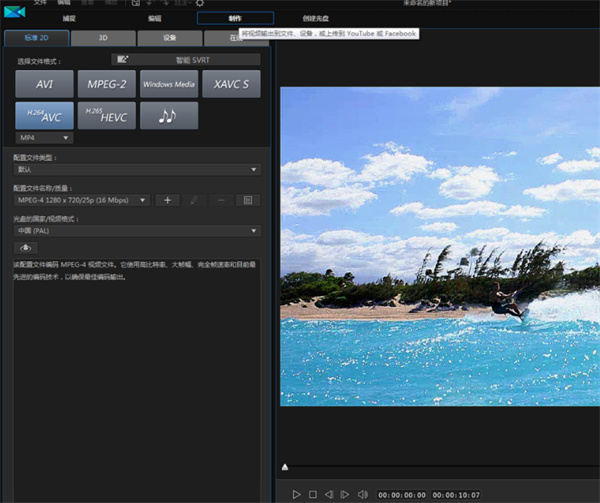Viewport: 600px width, 503px height.
Task: Open the 中国 (PAL) video format dropdown
Action: click(x=136, y=230)
